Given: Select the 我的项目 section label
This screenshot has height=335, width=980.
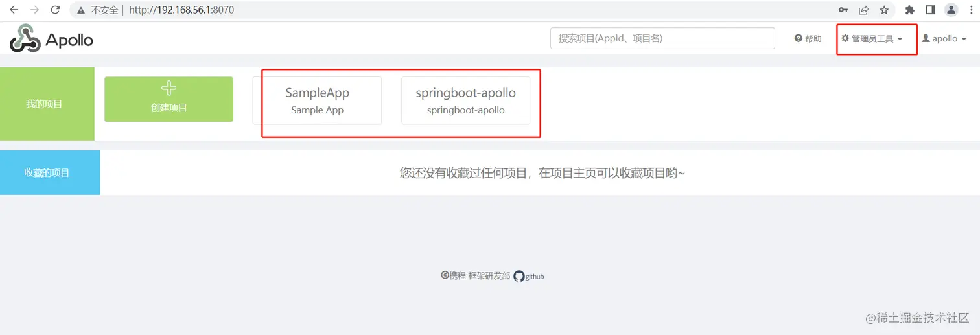Looking at the screenshot, I should point(47,104).
